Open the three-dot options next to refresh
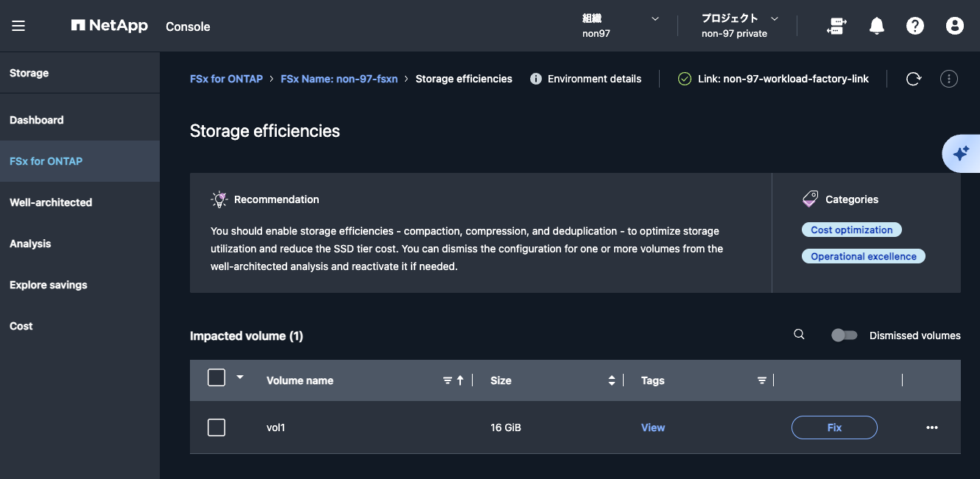The height and width of the screenshot is (479, 980). (x=949, y=79)
